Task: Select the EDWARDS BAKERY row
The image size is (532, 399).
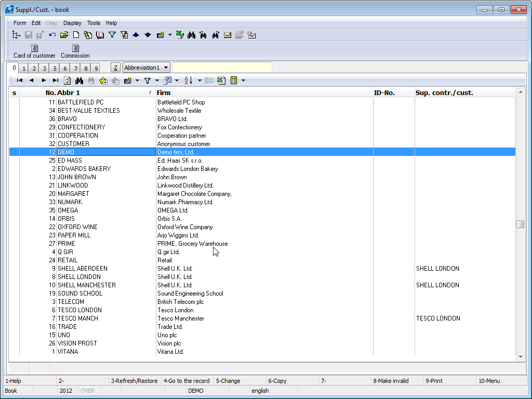Action: (x=262, y=169)
